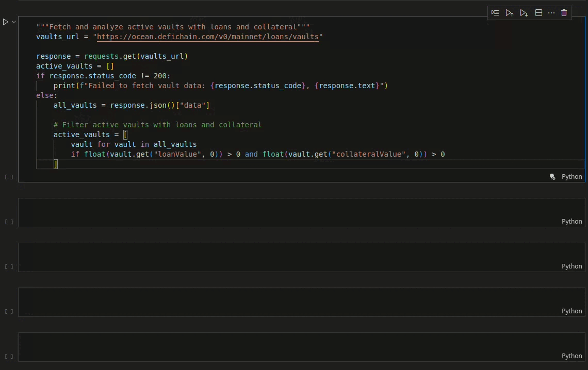Delete the current cell with the trash icon
The width and height of the screenshot is (588, 370).
point(564,13)
